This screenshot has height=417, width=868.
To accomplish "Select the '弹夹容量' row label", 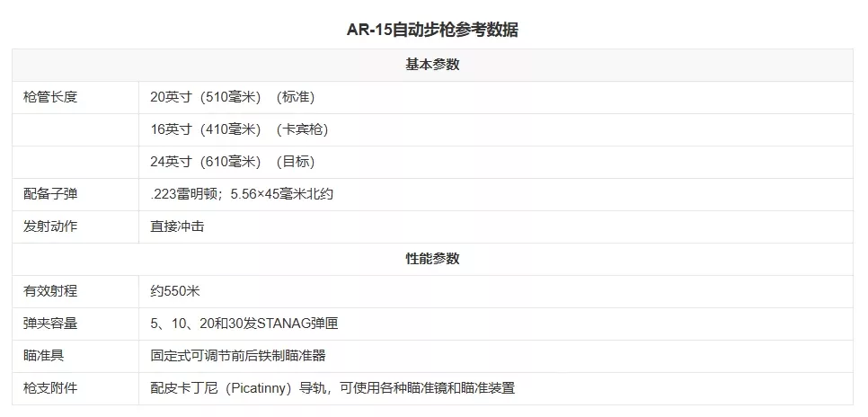I will pos(50,323).
